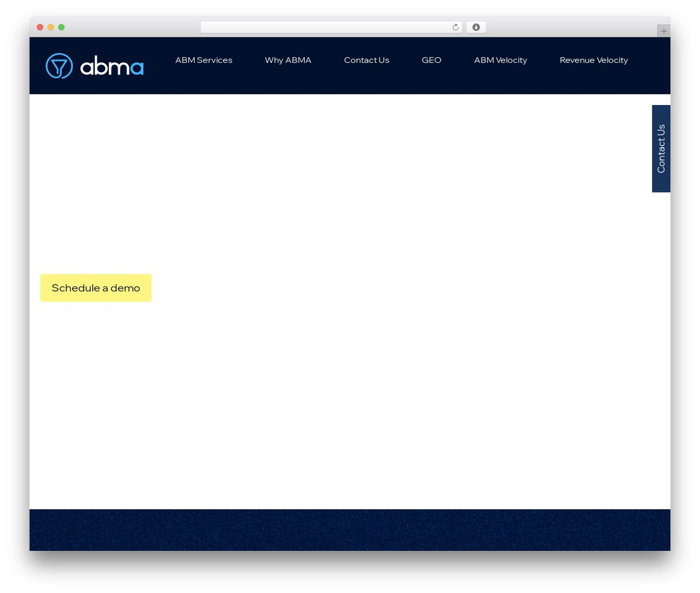Minimize window with yellow button
Screen dimensions: 700x593
[51, 27]
